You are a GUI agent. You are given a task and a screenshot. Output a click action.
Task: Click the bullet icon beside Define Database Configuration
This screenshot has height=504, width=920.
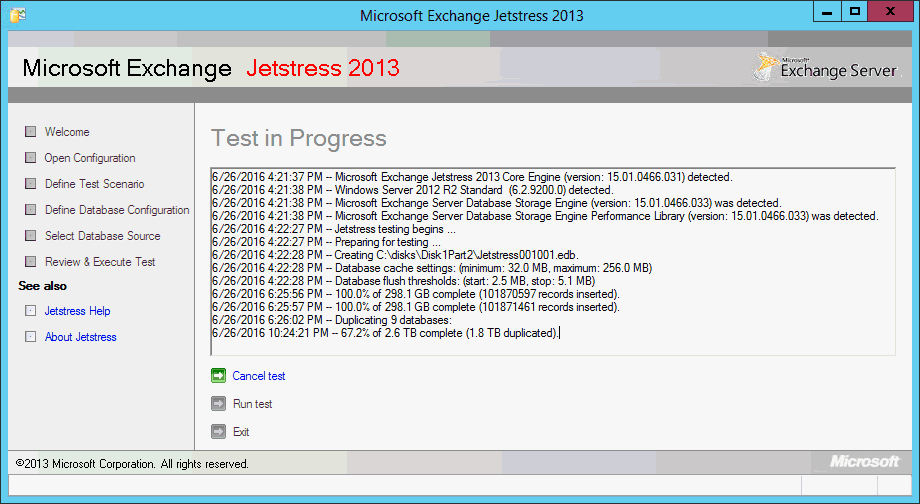pos(31,209)
